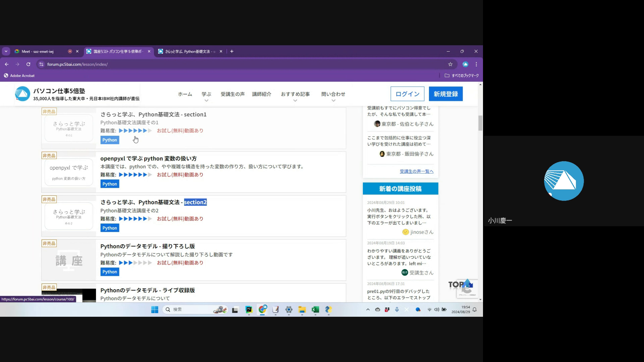
Task: Click the パソコン仕事5倍塾 site logo
Action: (22, 94)
